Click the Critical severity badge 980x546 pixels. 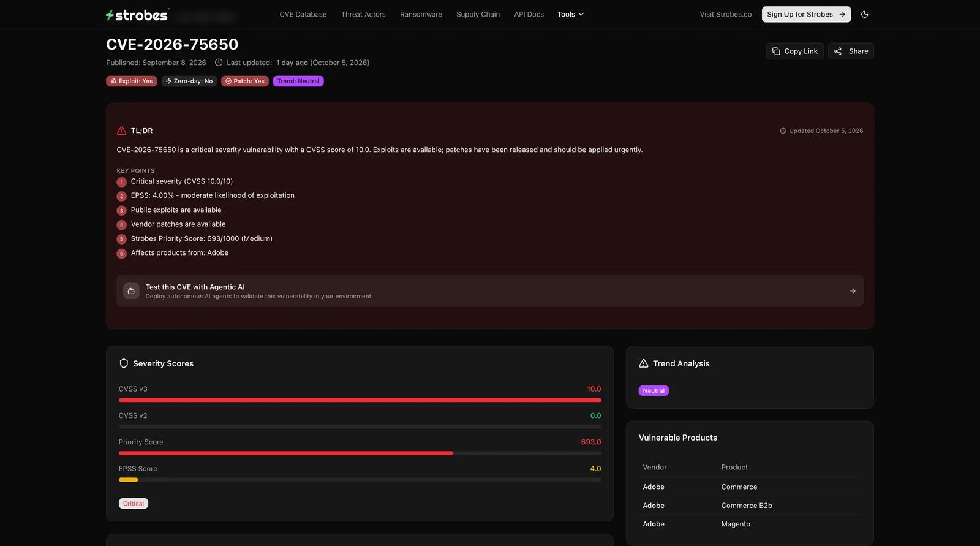point(134,504)
